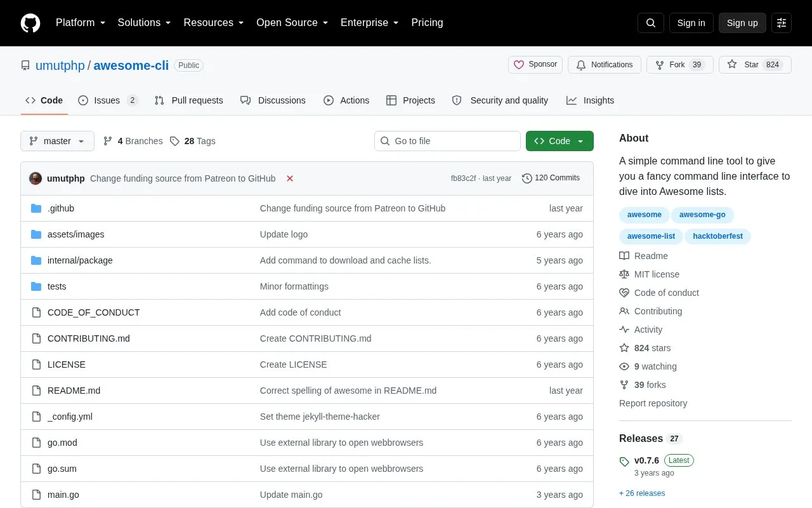This screenshot has height=508, width=812.
Task: Expand the Platform menu
Action: point(81,23)
